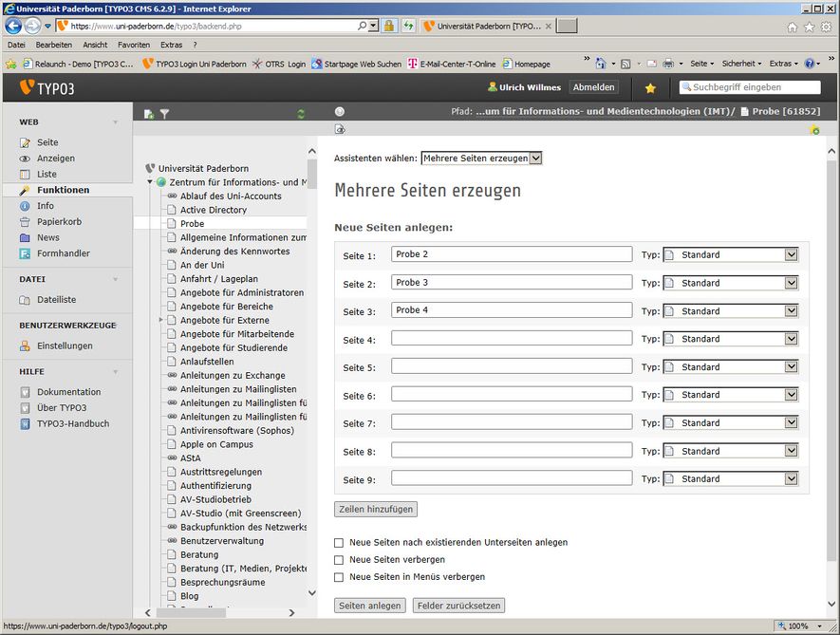The width and height of the screenshot is (840, 635).
Task: Click the TYPO3-Handbuch icon
Action: tap(26, 424)
